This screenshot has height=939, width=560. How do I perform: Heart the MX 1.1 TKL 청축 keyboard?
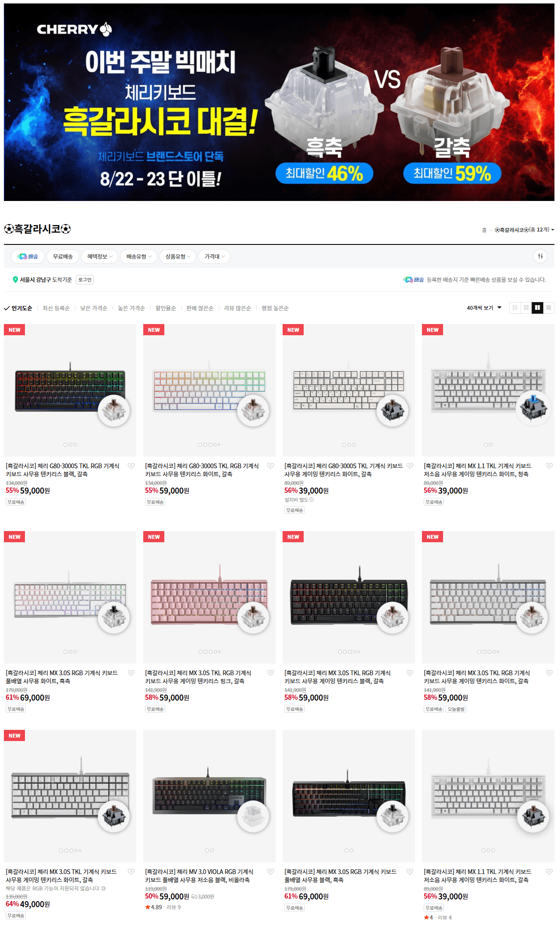click(x=549, y=466)
